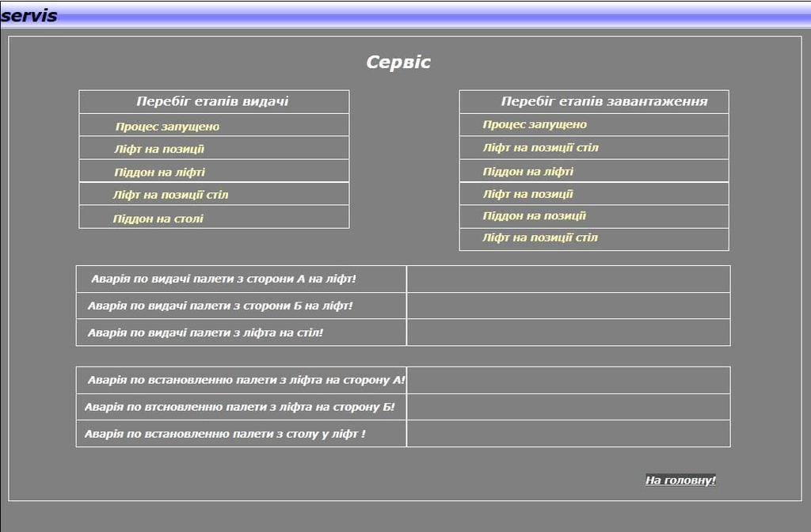
Task: Click the "Перебіг етапів завантаження" table header
Action: (603, 101)
